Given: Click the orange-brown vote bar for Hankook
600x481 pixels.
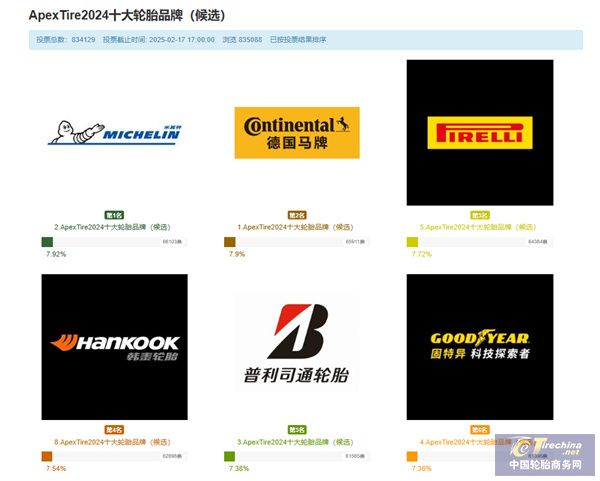Looking at the screenshot, I should point(47,456).
